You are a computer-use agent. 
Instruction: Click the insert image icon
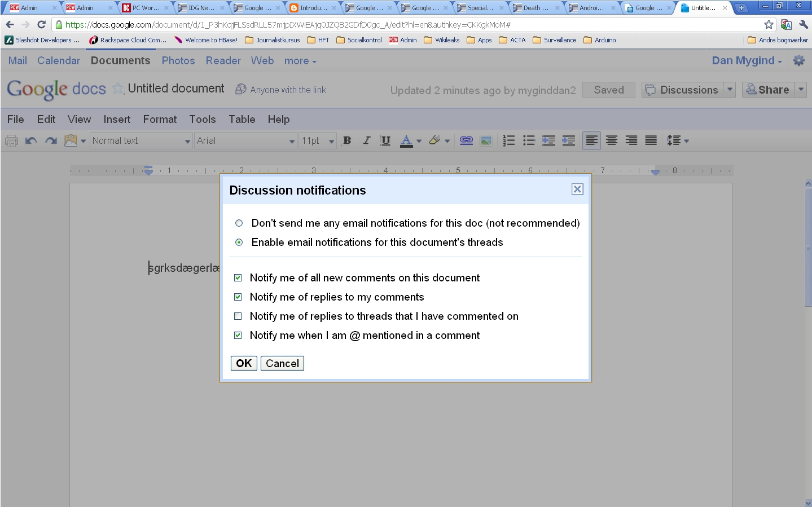click(x=486, y=141)
